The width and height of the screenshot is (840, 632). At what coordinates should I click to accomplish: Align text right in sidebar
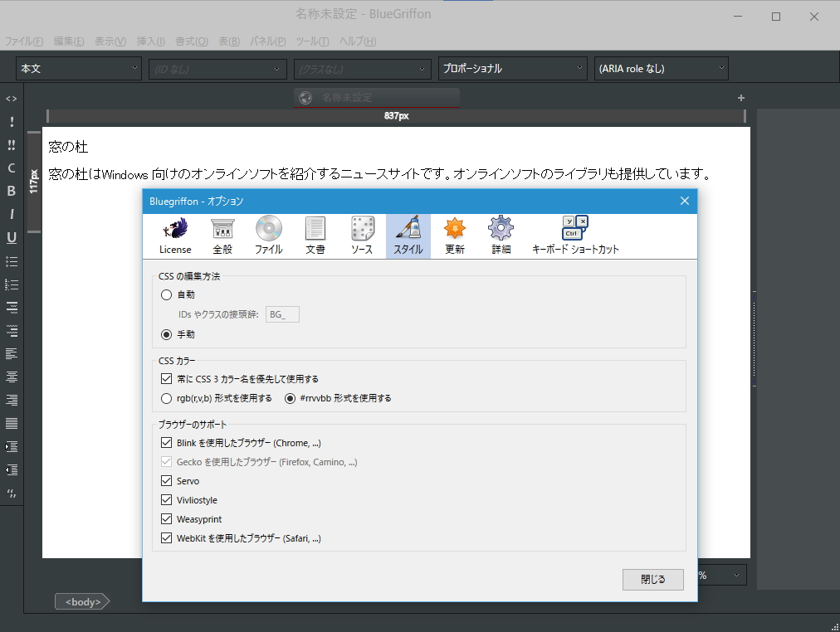pos(12,400)
